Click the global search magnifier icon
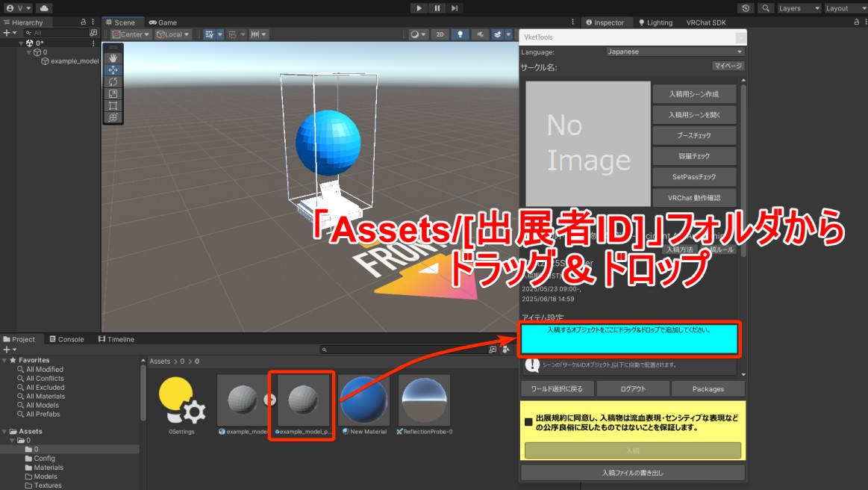Viewport: 868px width, 490px height. (x=766, y=8)
